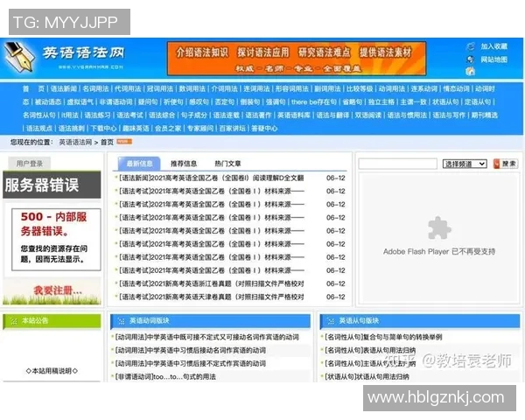
Task: Open 趣味英语 in the navigation bar
Action: pyautogui.click(x=136, y=129)
